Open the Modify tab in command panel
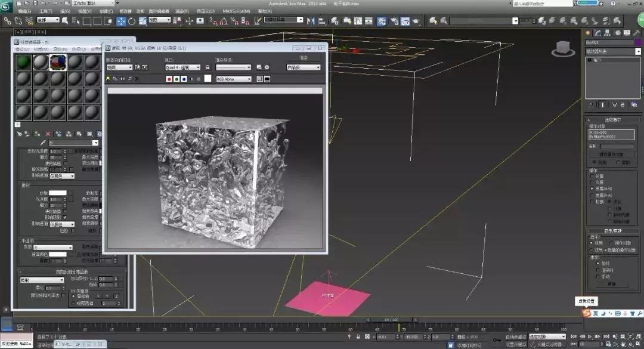 pos(597,33)
